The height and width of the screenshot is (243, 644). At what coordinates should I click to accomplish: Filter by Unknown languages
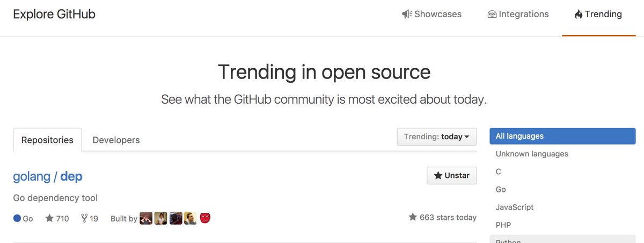point(532,154)
